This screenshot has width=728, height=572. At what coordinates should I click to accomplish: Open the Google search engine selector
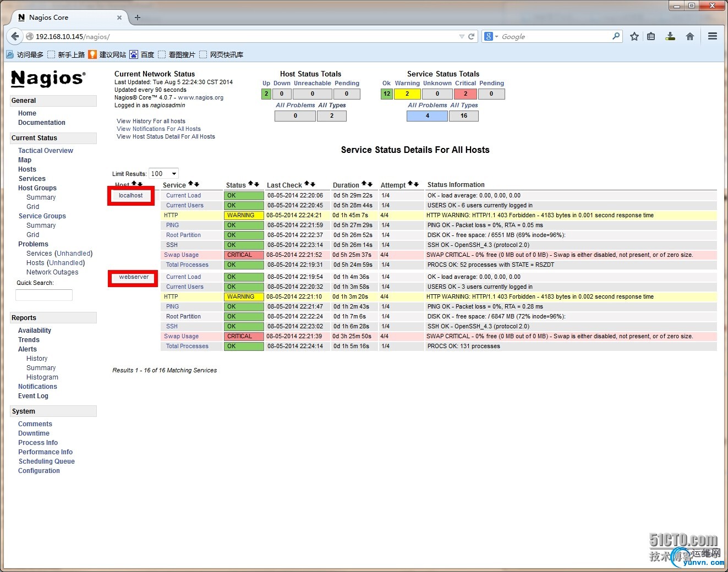click(x=491, y=36)
